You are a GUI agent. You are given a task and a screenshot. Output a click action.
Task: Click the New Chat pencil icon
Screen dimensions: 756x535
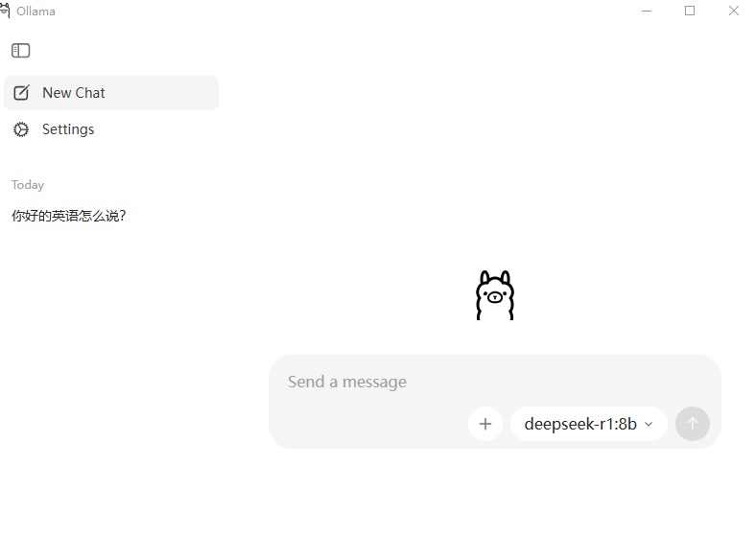[21, 93]
